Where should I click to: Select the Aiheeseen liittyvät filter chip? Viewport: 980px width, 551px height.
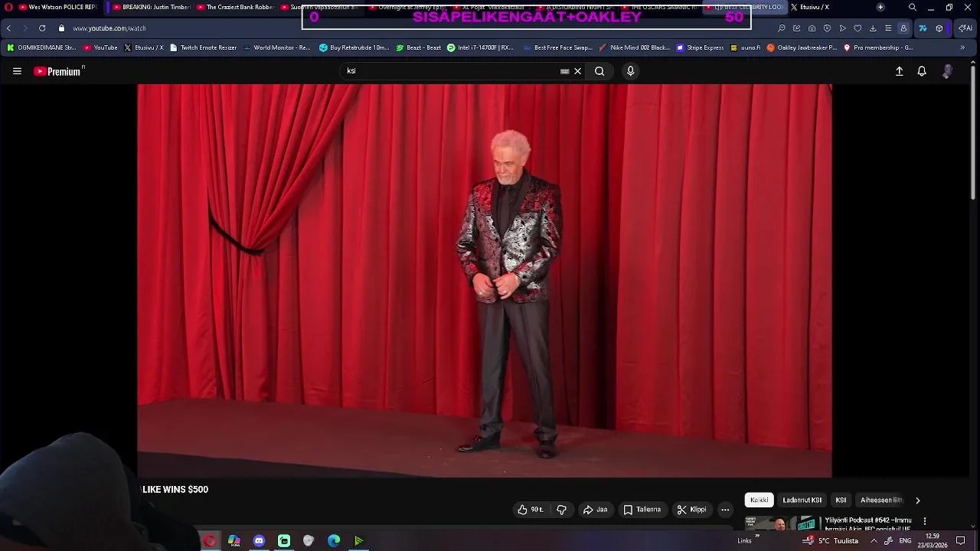tap(881, 500)
